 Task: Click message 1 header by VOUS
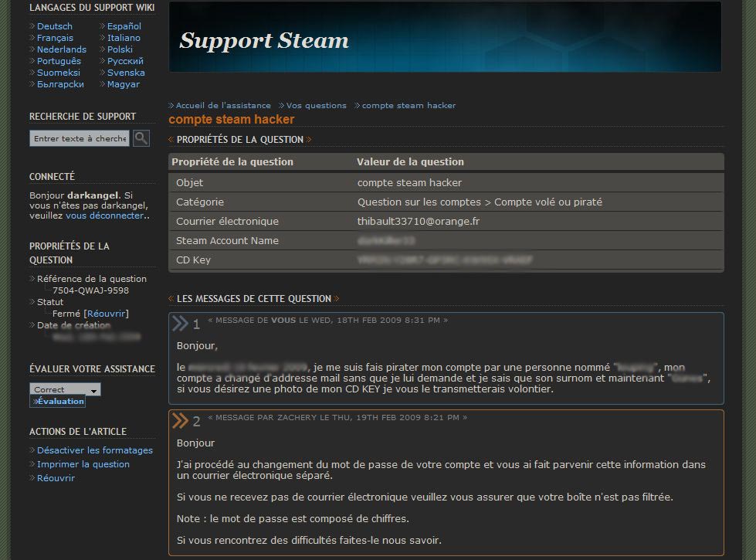[x=328, y=321]
